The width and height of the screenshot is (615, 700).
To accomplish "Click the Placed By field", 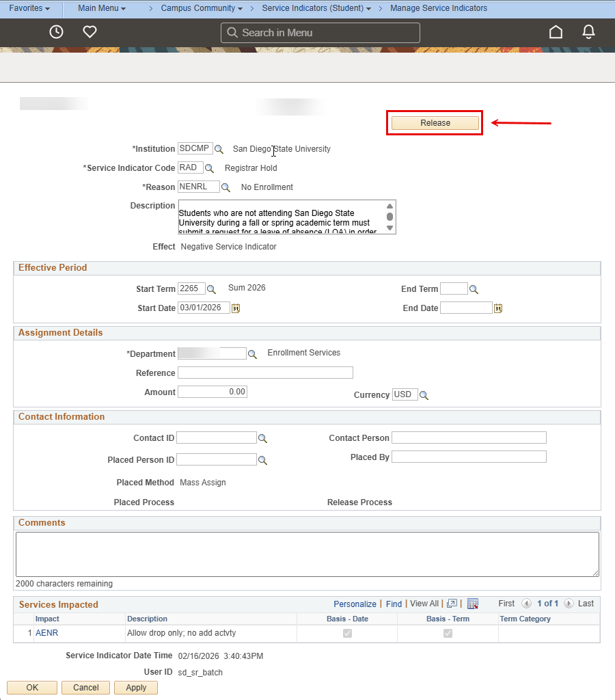I will pyautogui.click(x=469, y=457).
